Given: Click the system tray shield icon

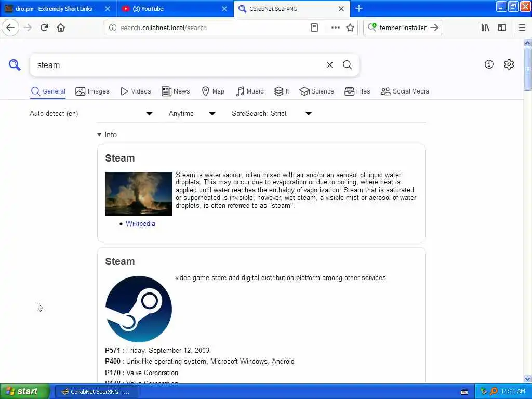Looking at the screenshot, I should [484, 391].
